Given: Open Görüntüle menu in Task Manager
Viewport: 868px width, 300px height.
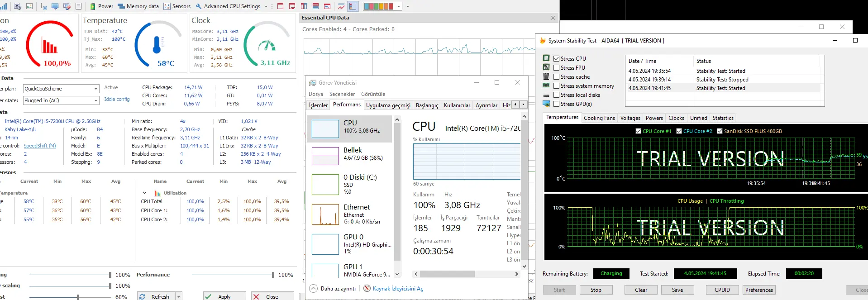Looking at the screenshot, I should (373, 94).
